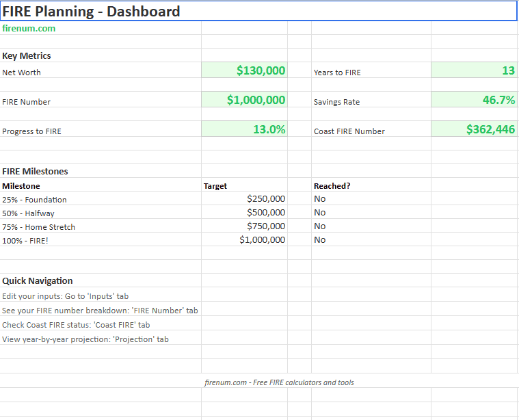Select the '100% - FIRE!' milestone label
The image size is (519, 420).
[25, 240]
